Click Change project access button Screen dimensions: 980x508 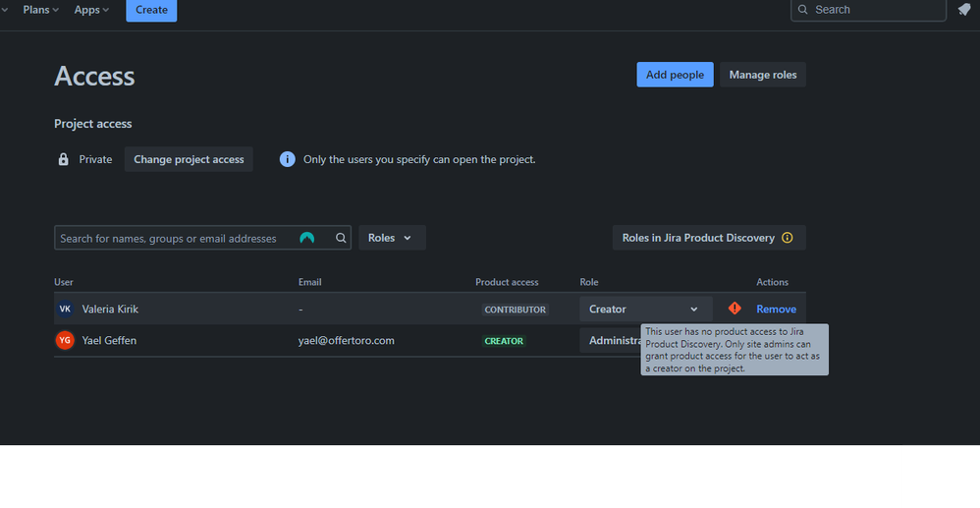[x=189, y=159]
